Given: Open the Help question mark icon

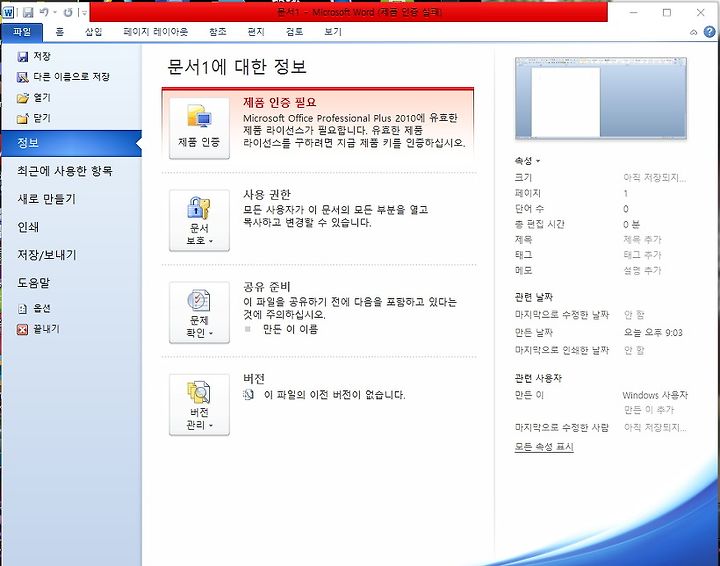Looking at the screenshot, I should [709, 32].
